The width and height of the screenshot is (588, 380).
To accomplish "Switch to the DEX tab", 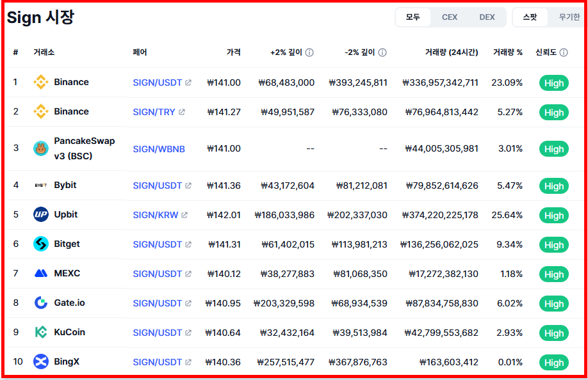I will tap(487, 17).
